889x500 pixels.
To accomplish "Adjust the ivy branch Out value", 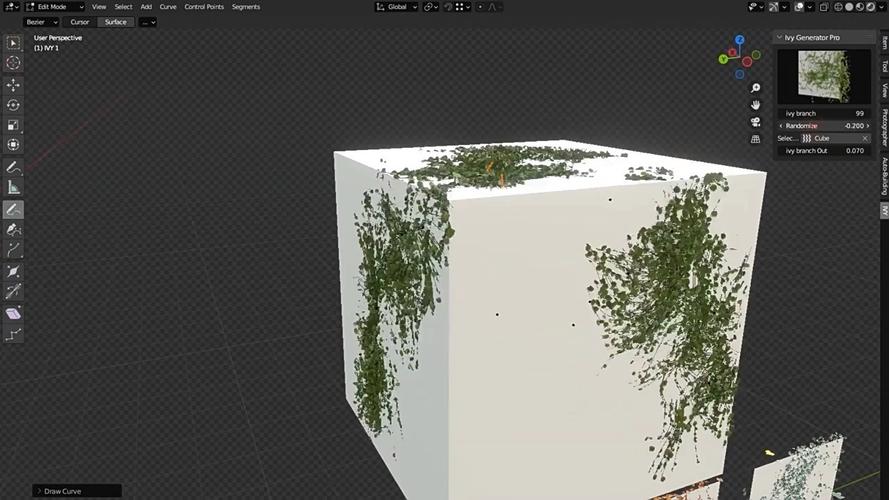I will tap(824, 151).
